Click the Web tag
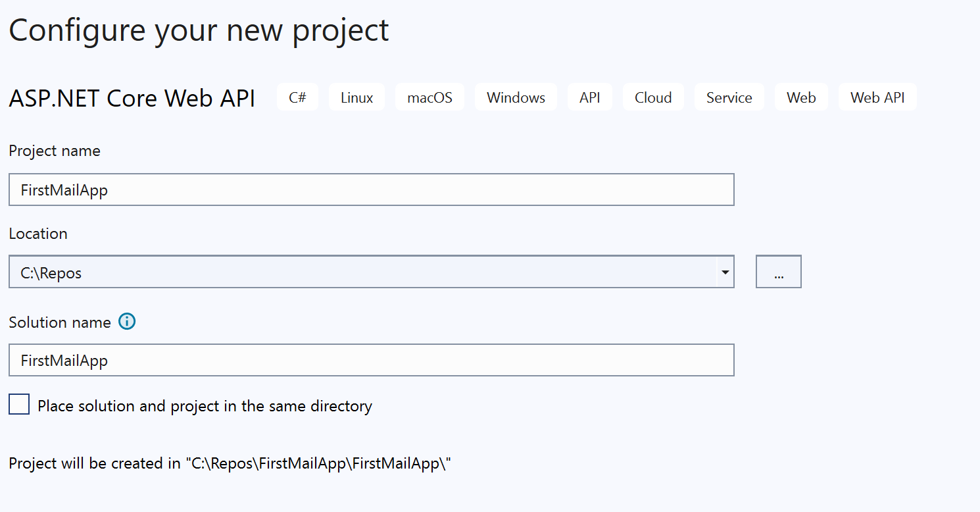Image resolution: width=980 pixels, height=512 pixels. click(x=800, y=97)
